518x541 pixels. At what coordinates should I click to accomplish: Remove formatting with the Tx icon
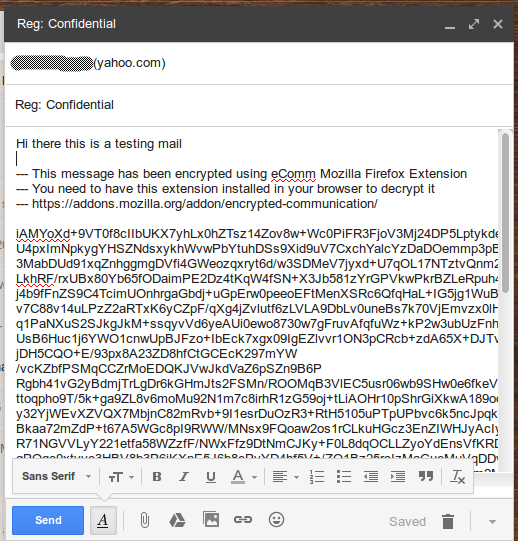[457, 477]
